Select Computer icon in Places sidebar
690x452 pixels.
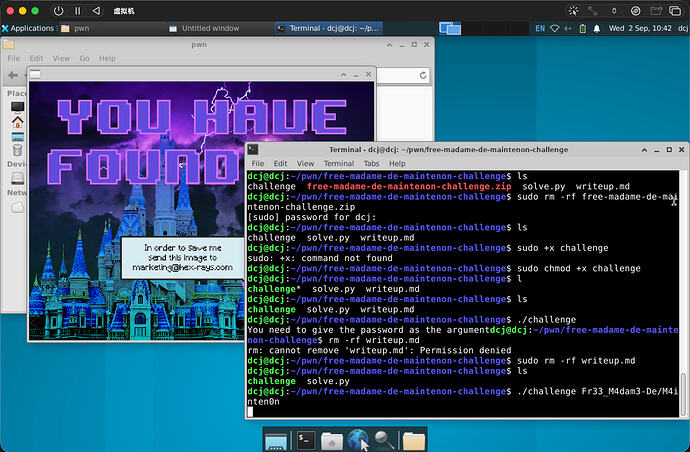click(18, 107)
